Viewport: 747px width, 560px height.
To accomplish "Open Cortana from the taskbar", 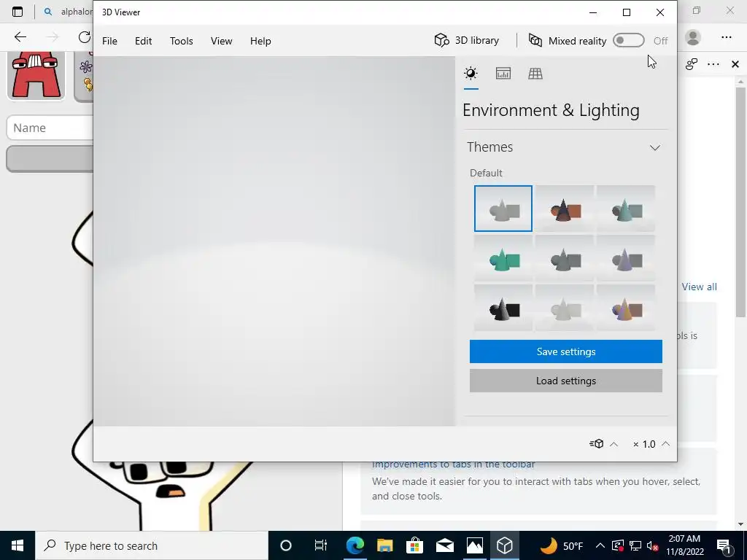I will 286,545.
